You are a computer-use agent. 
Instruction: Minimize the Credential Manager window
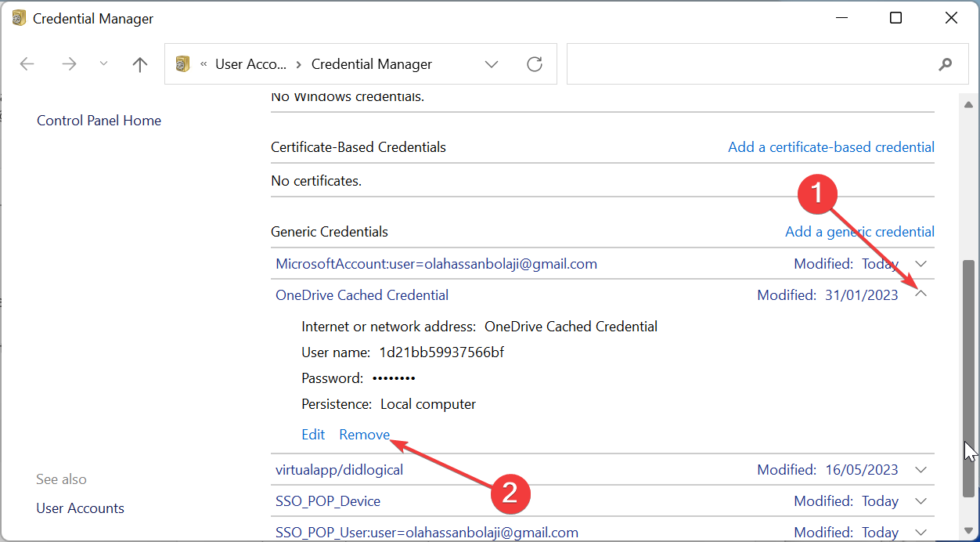pos(841,18)
